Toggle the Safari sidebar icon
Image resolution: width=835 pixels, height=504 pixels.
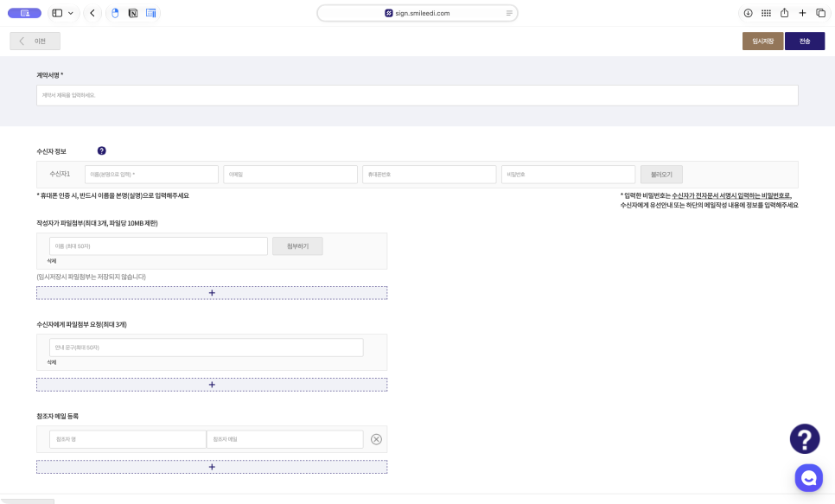tap(57, 13)
